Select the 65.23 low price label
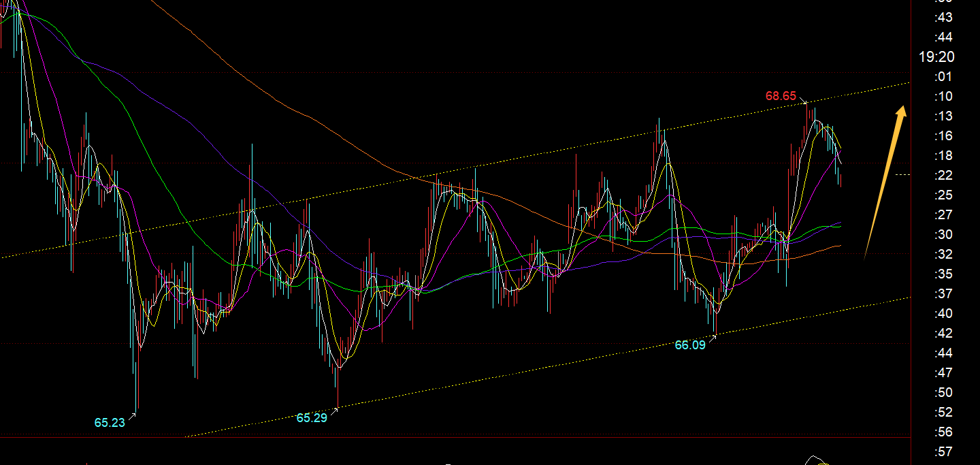Screen dimensions: 980x465 point(110,423)
